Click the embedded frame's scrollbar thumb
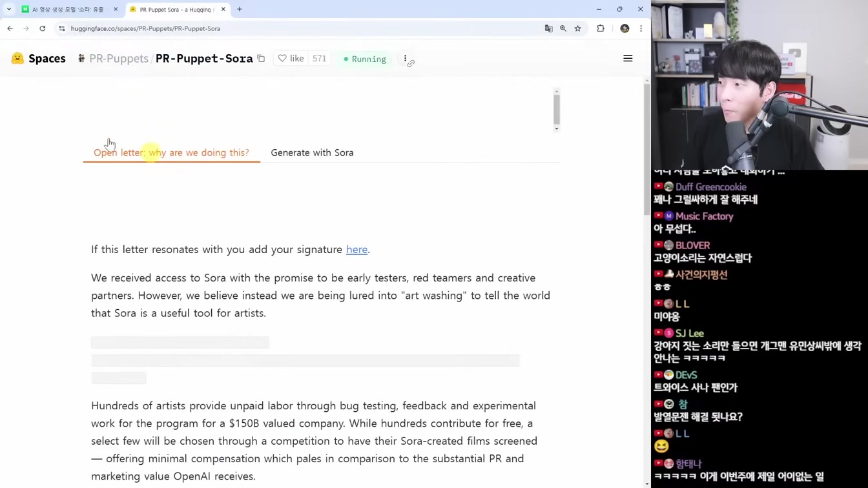Image resolution: width=868 pixels, height=488 pixels. coord(557,110)
